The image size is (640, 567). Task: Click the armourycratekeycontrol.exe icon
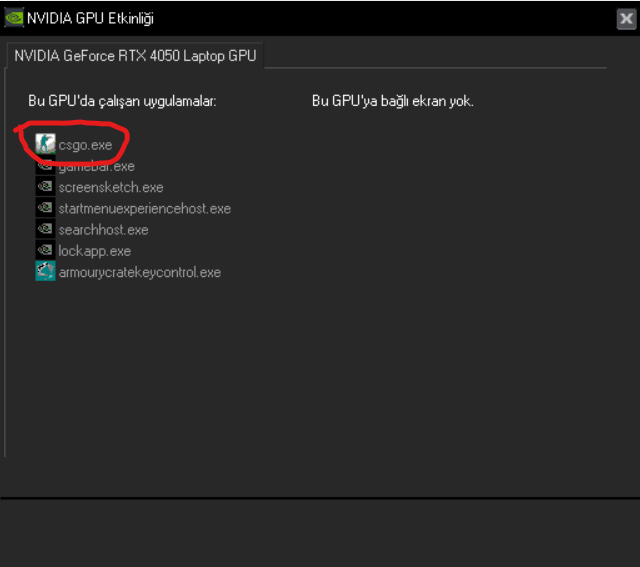pyautogui.click(x=45, y=271)
